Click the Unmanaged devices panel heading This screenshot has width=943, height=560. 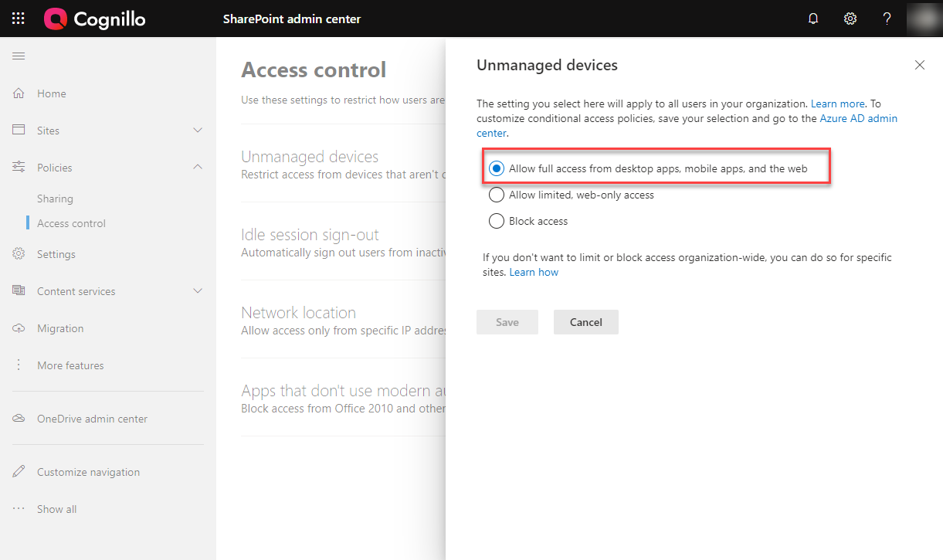point(547,65)
